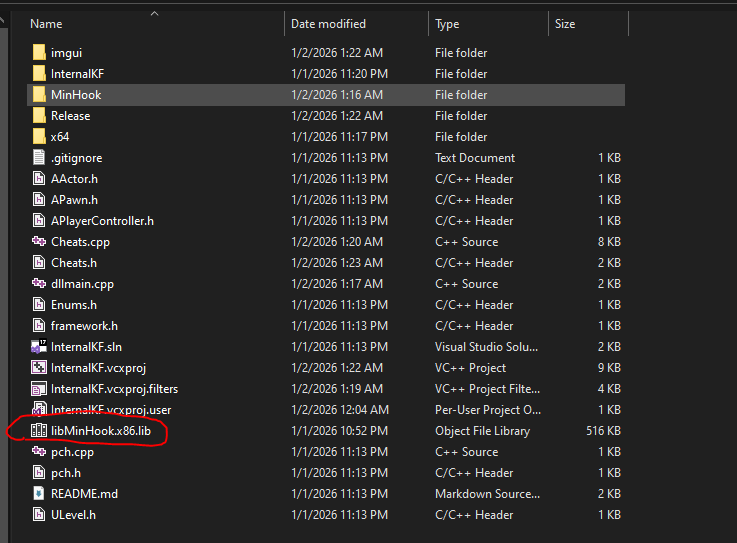Click the InternalKF.sln Visual Studio solution icon

[x=39, y=346]
